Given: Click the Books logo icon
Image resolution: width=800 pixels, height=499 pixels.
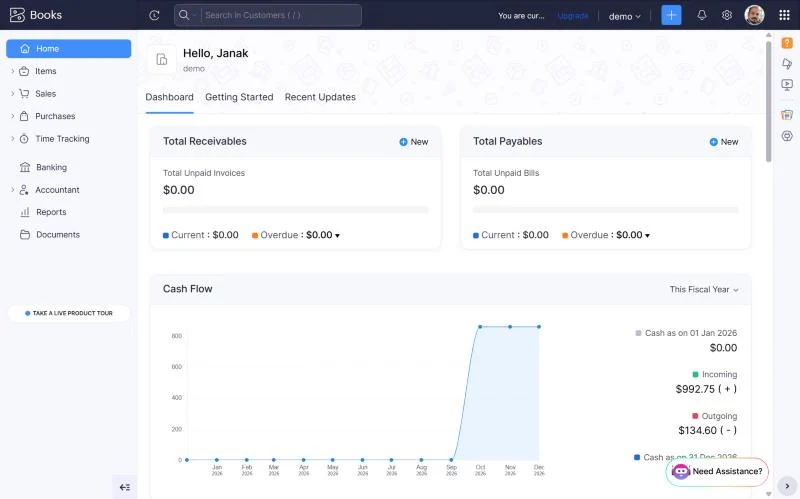Looking at the screenshot, I should coord(17,15).
